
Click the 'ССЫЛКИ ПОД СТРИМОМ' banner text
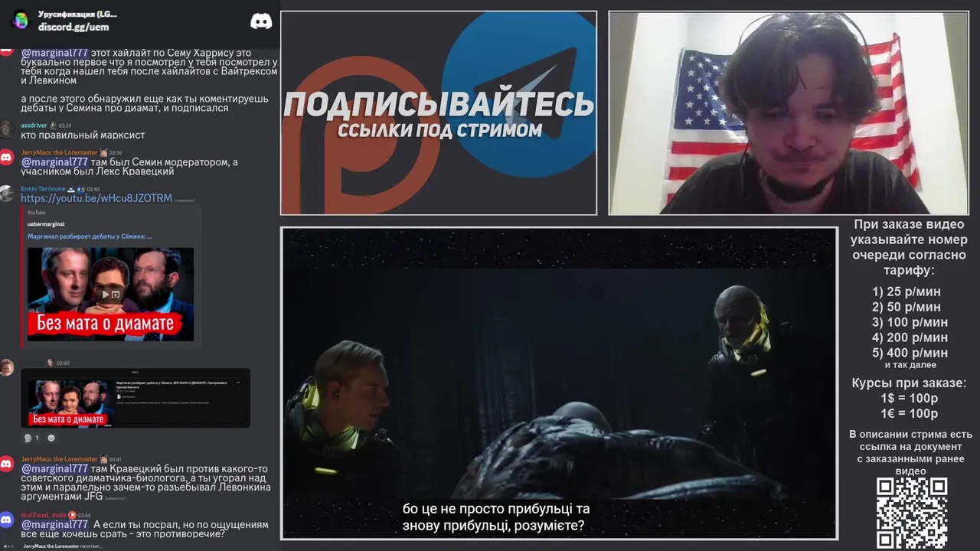(439, 130)
